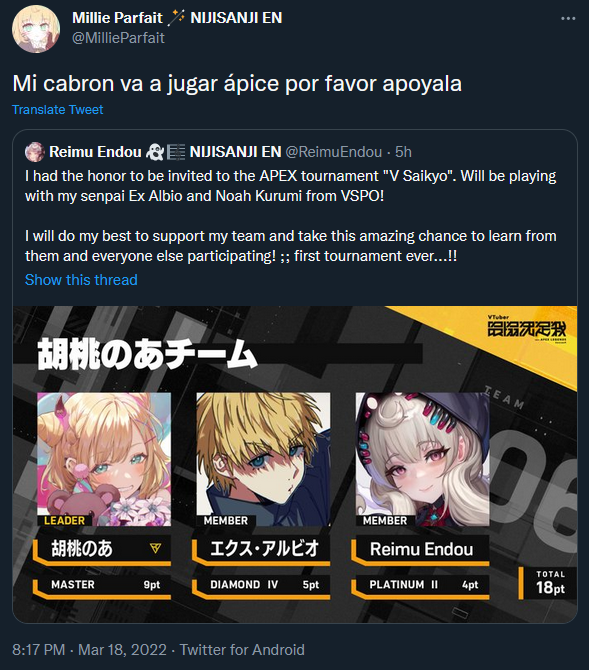Click the wand emoji beside Millie Parfait's name

pos(176,18)
